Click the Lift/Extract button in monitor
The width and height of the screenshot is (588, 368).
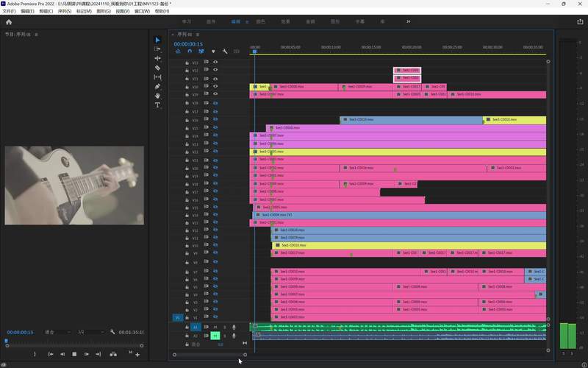coord(113,354)
